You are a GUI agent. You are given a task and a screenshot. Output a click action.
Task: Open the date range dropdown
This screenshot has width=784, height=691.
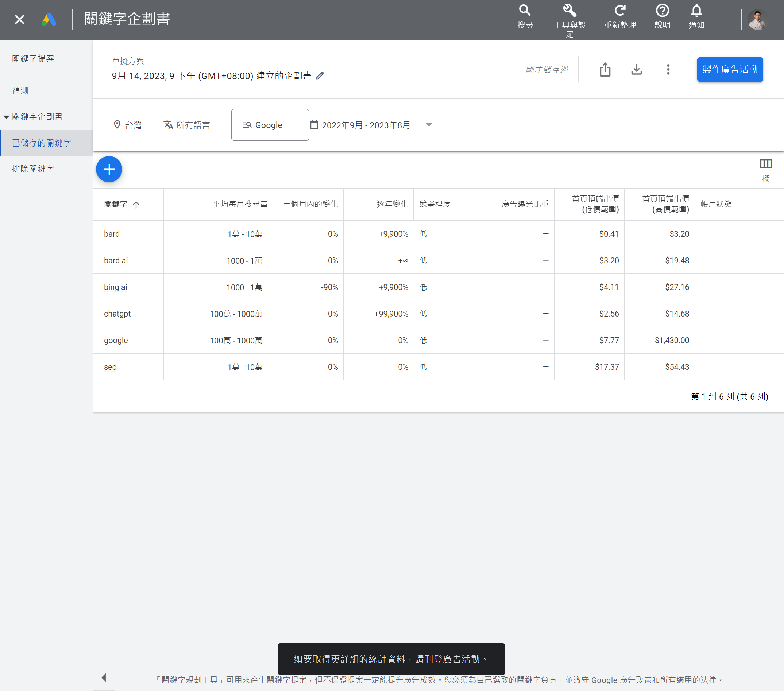point(428,125)
